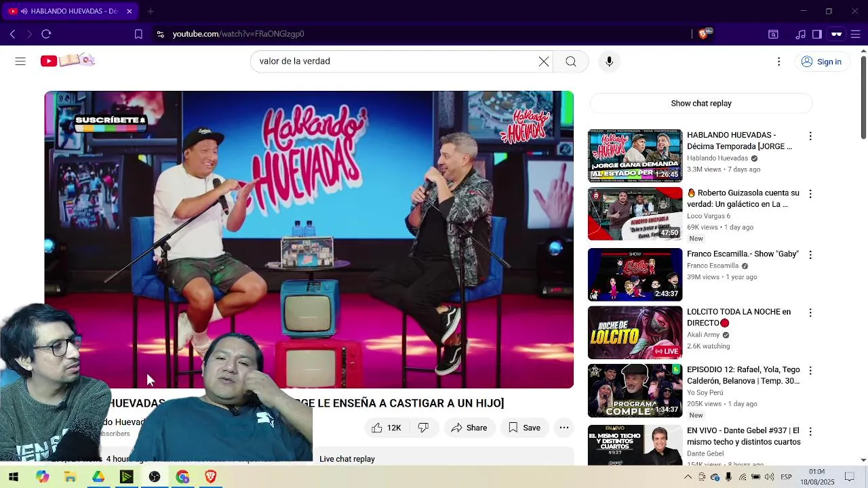Visit Yo Soy Perú channel name
868x488 pixels.
tap(705, 392)
